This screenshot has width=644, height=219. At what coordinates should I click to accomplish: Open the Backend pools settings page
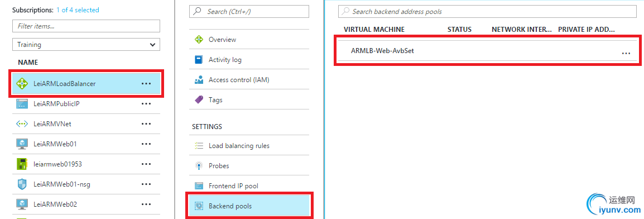[x=249, y=206]
